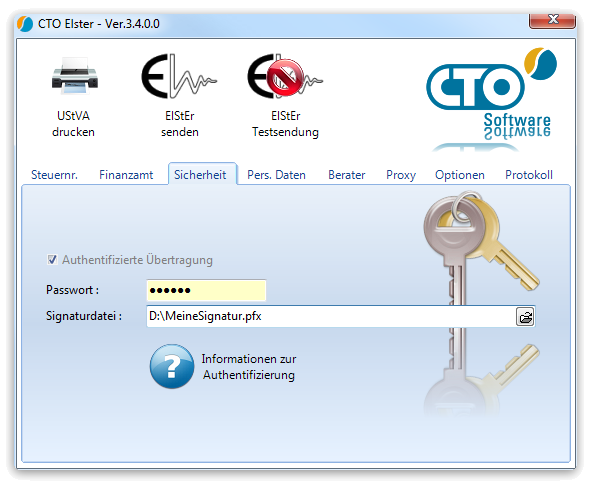
Task: Click the ElStEr senden icon
Action: tap(179, 76)
